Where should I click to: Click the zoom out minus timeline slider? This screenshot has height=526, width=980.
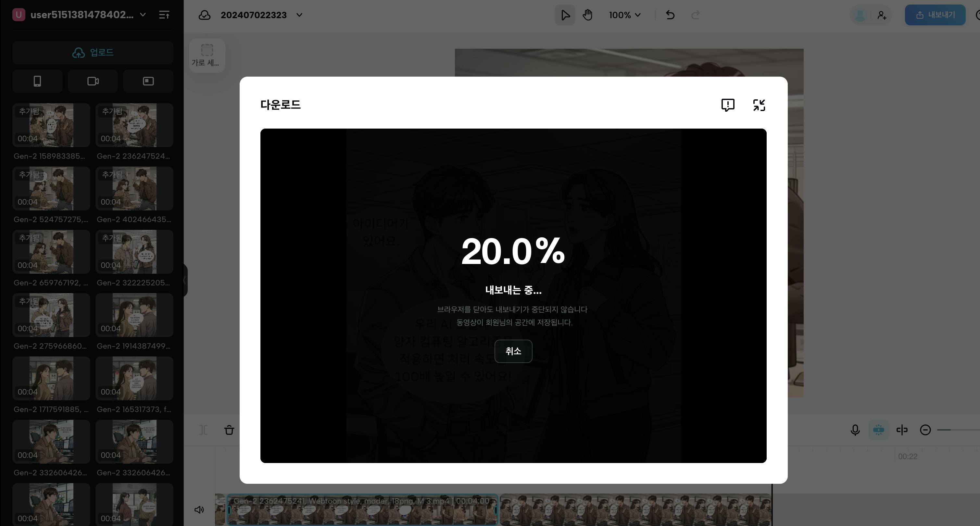click(x=925, y=430)
